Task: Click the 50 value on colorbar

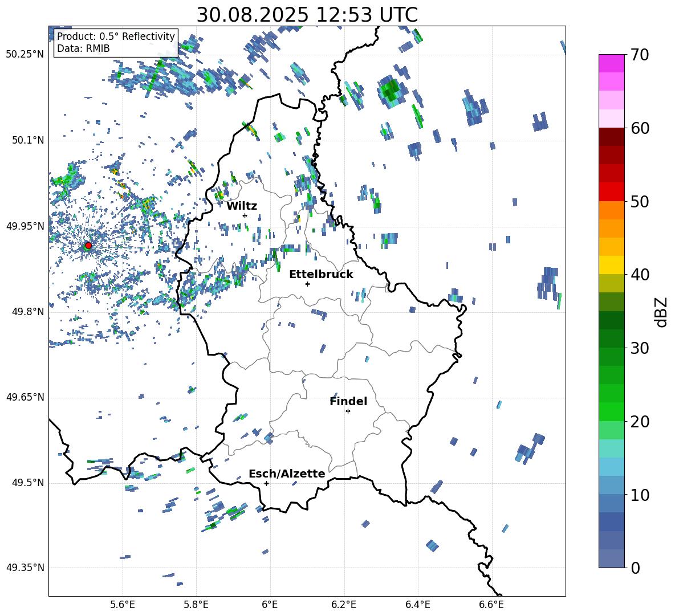Action: [640, 202]
